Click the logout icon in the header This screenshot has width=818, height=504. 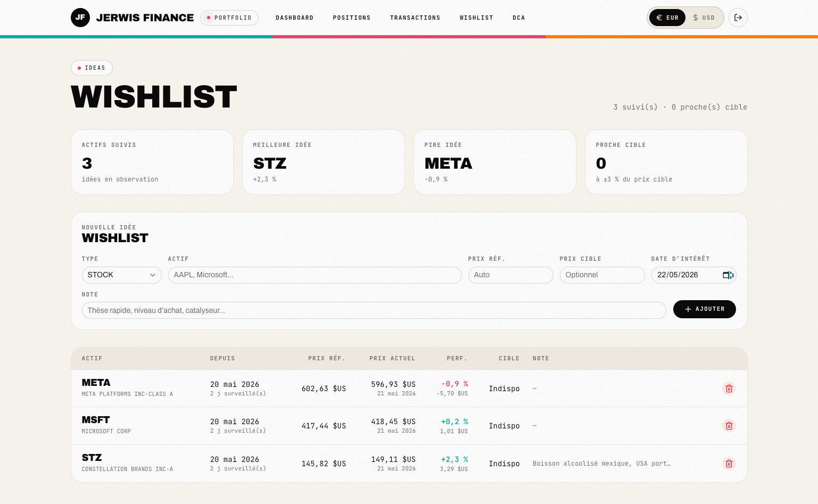pyautogui.click(x=738, y=18)
